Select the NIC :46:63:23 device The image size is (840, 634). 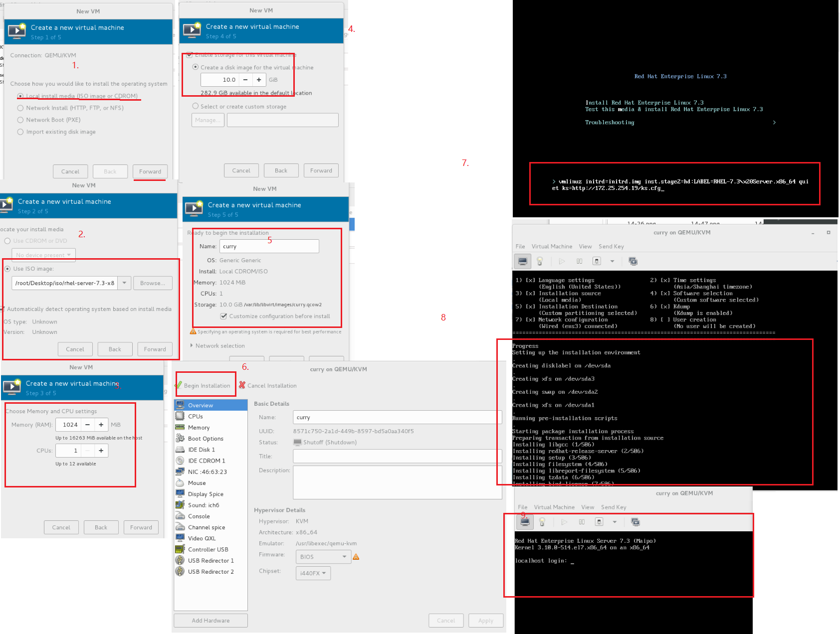(x=211, y=472)
